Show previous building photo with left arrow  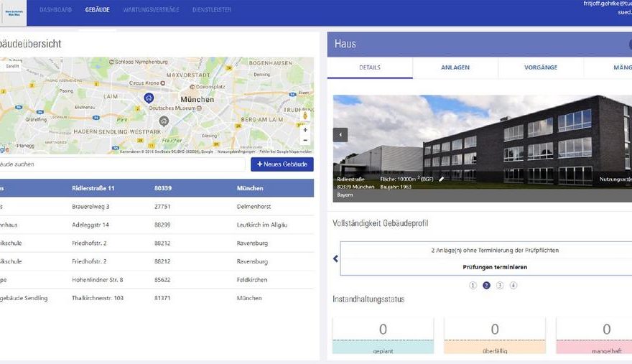[x=340, y=135]
